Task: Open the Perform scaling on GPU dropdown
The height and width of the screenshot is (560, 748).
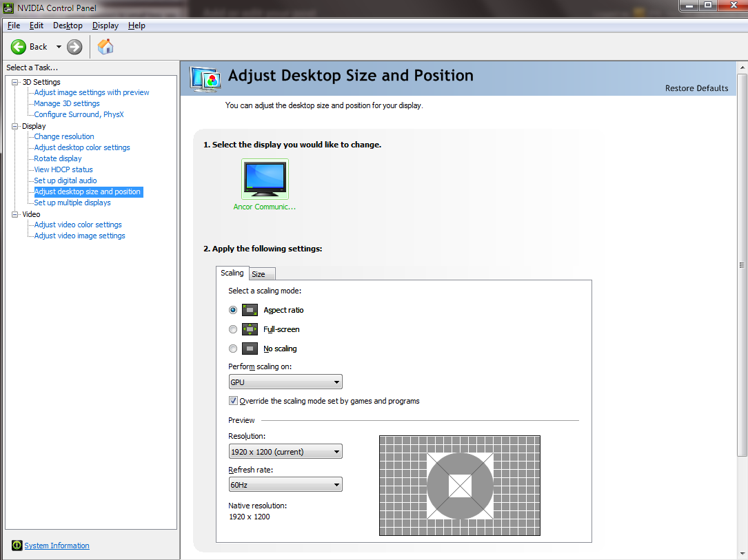Action: [285, 382]
